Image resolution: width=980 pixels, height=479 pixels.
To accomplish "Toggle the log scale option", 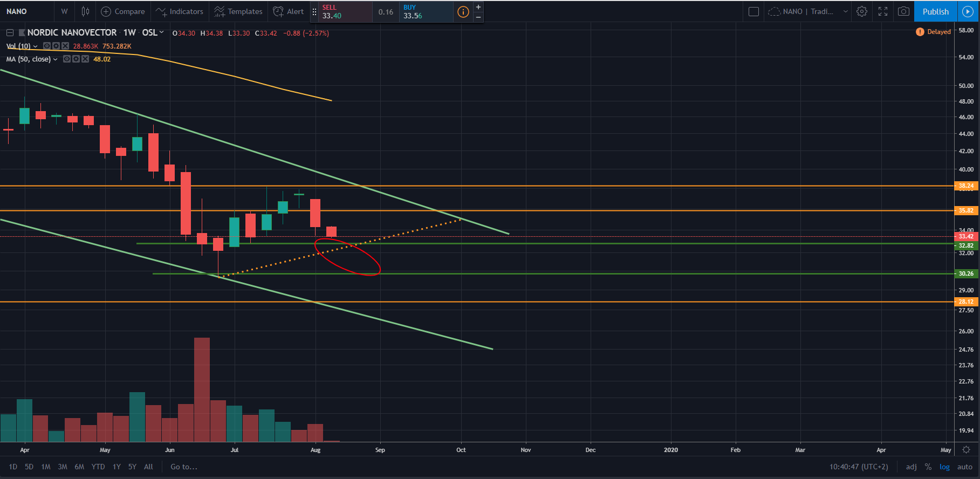I will (x=944, y=467).
